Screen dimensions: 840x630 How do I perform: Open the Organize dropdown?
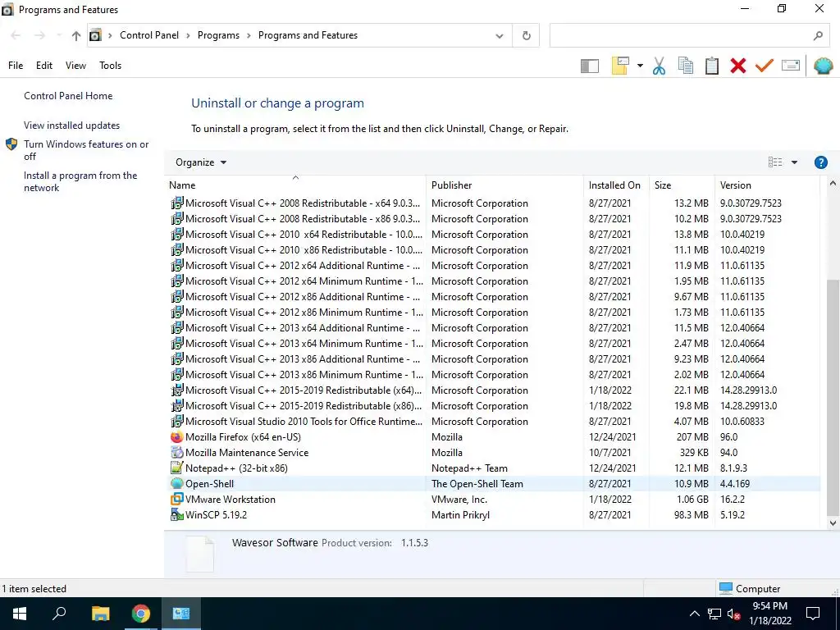coord(201,162)
